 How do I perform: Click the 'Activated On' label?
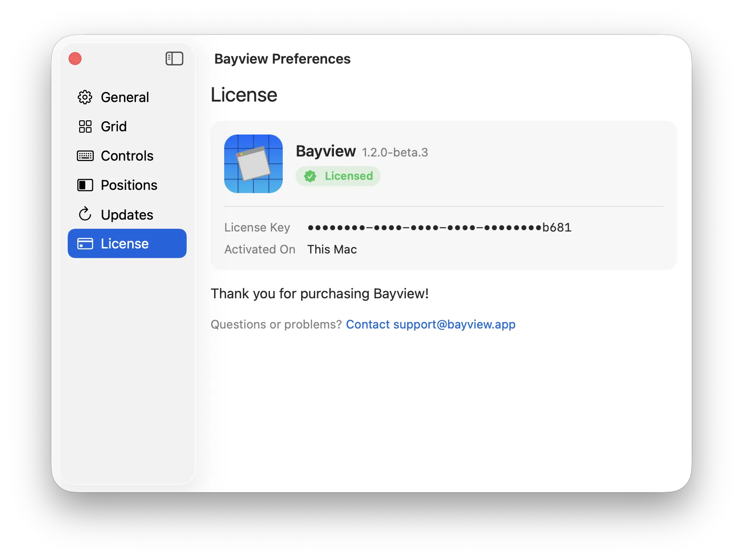[260, 249]
